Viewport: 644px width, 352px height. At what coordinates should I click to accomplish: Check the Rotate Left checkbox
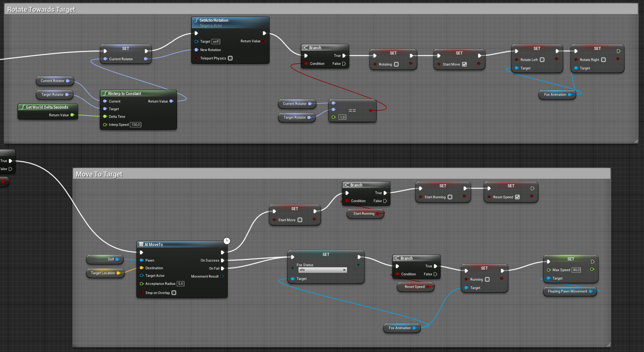pyautogui.click(x=542, y=60)
